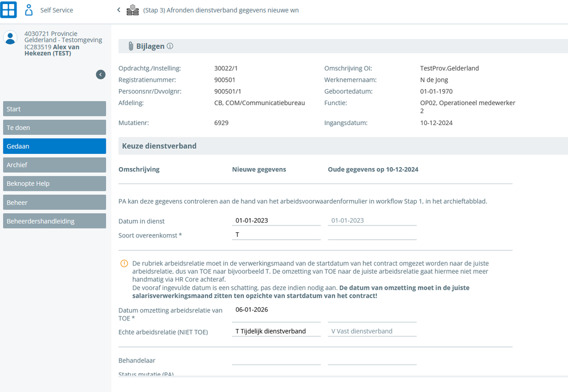The height and width of the screenshot is (392, 568).
Task: Open Start menu item
Action: click(x=55, y=109)
